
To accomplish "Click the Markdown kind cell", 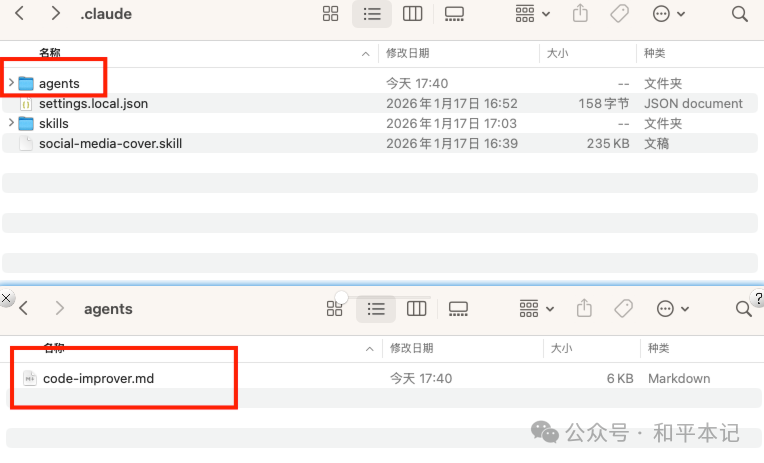I will click(x=679, y=378).
